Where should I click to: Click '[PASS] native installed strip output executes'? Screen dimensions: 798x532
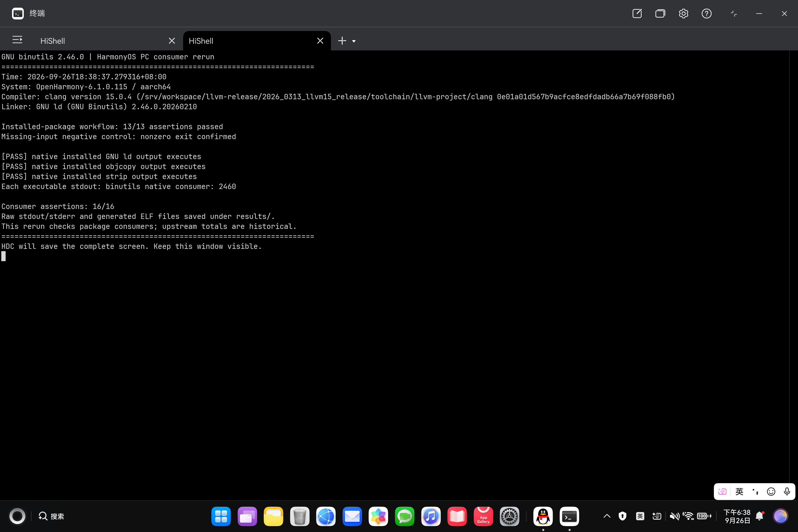click(99, 176)
